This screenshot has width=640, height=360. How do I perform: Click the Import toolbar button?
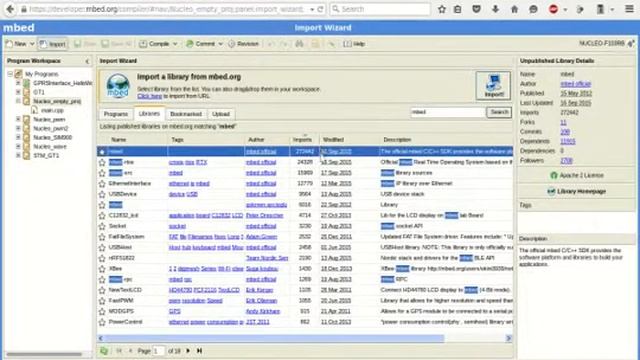click(x=53, y=44)
